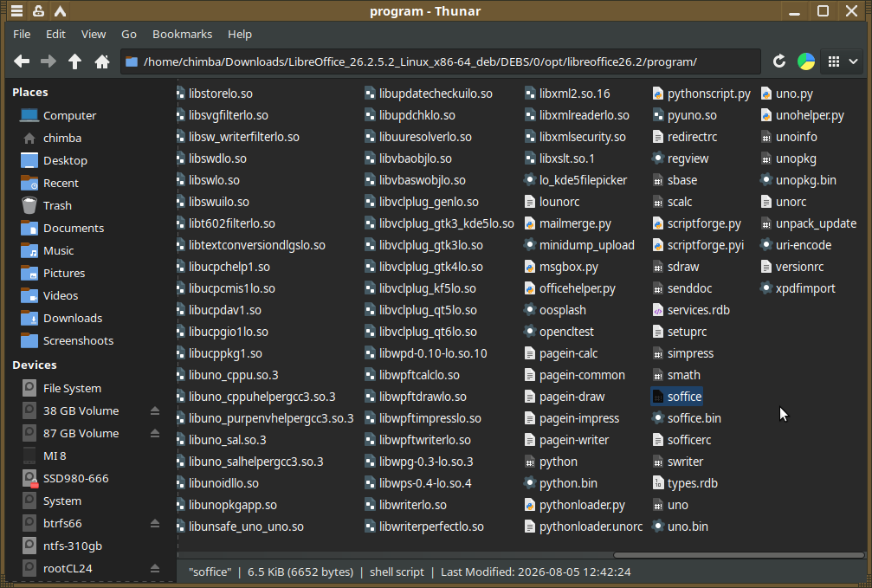Open the window menu hamburger icon

16,10
